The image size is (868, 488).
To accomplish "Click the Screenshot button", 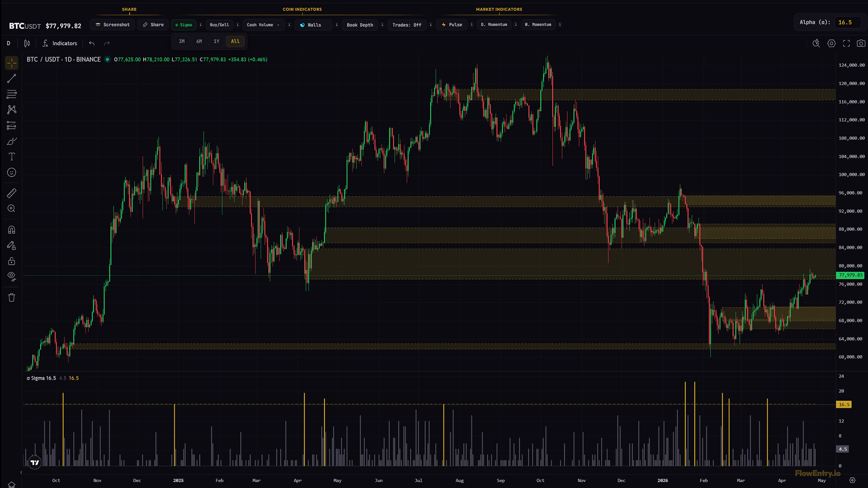I will pos(113,25).
